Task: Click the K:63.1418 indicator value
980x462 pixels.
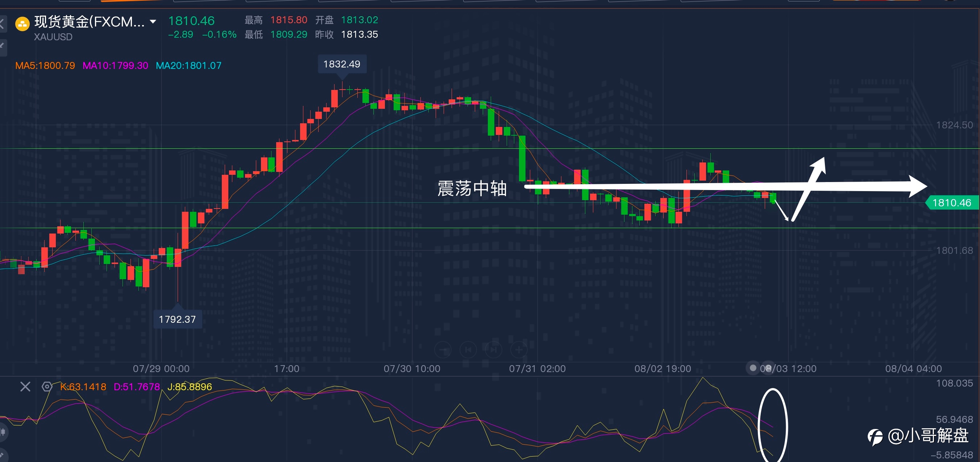Action: click(83, 387)
